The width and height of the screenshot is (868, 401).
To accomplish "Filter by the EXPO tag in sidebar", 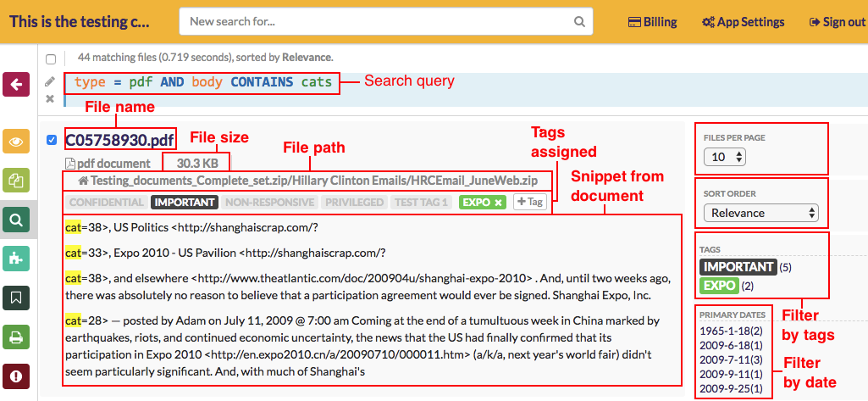I will (x=720, y=286).
